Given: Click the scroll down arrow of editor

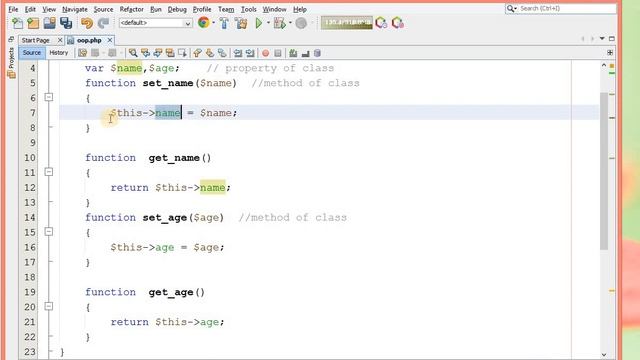Looking at the screenshot, I should tap(604, 354).
